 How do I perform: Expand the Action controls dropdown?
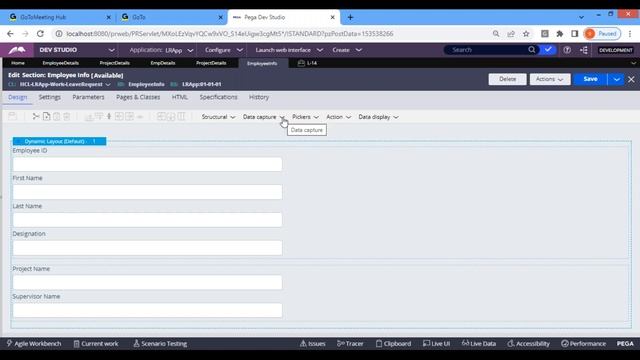coord(338,117)
